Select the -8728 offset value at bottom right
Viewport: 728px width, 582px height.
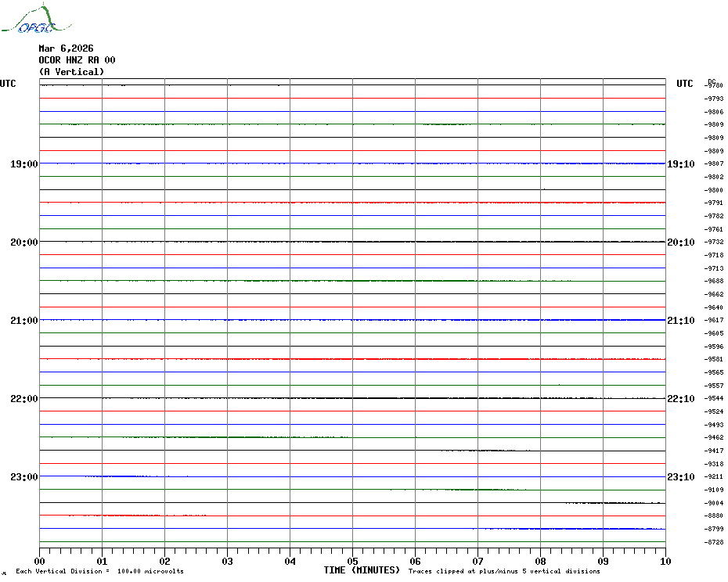(x=714, y=542)
